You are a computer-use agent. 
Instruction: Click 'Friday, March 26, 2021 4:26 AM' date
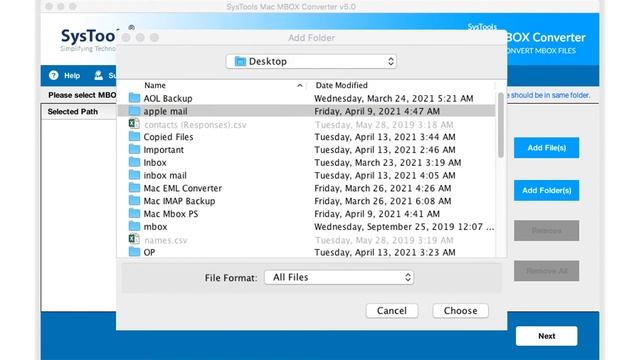(x=382, y=188)
